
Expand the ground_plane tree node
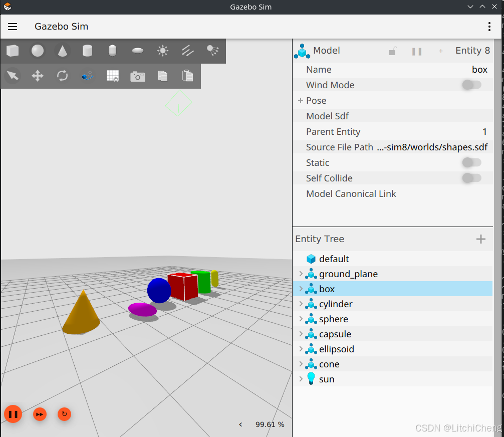301,274
